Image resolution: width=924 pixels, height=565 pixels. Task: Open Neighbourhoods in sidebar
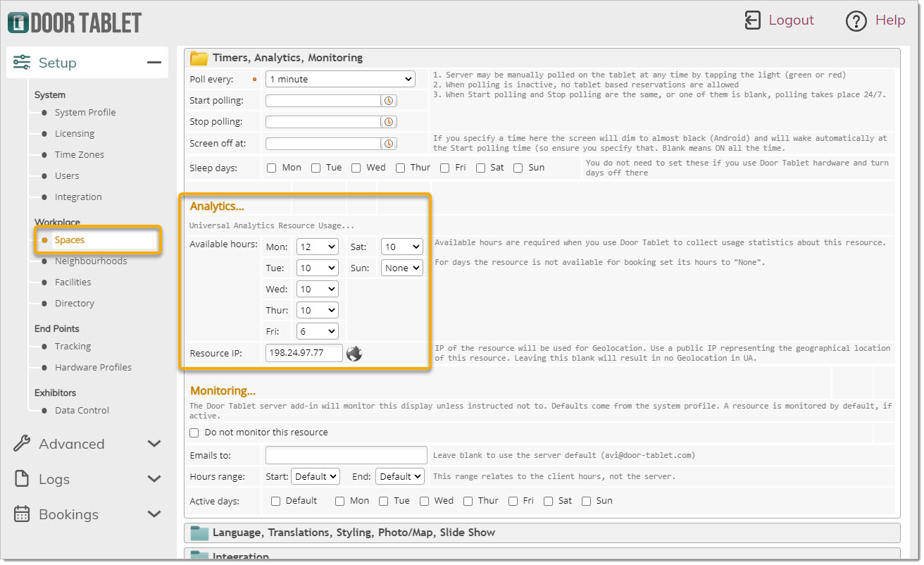click(x=91, y=261)
